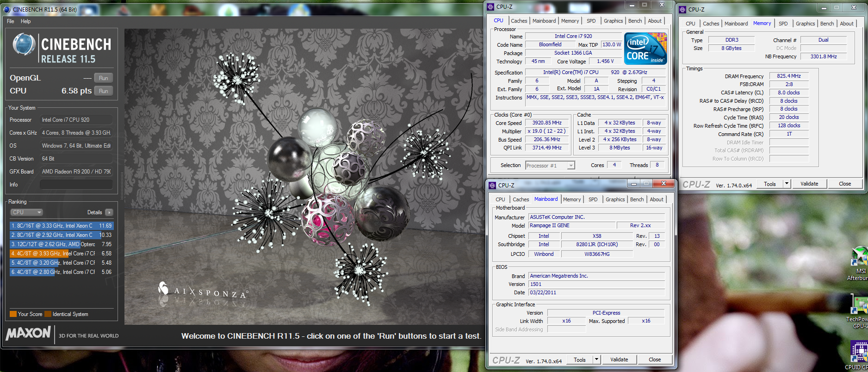Screen dimensions: 868x372
Task: Click processor name Intel Core i7 920
Action: click(573, 36)
